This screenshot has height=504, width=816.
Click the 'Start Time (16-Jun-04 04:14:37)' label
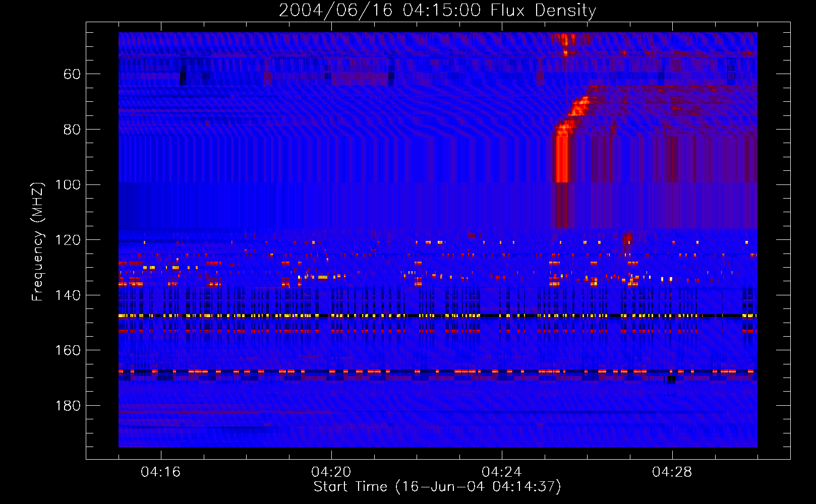click(437, 487)
